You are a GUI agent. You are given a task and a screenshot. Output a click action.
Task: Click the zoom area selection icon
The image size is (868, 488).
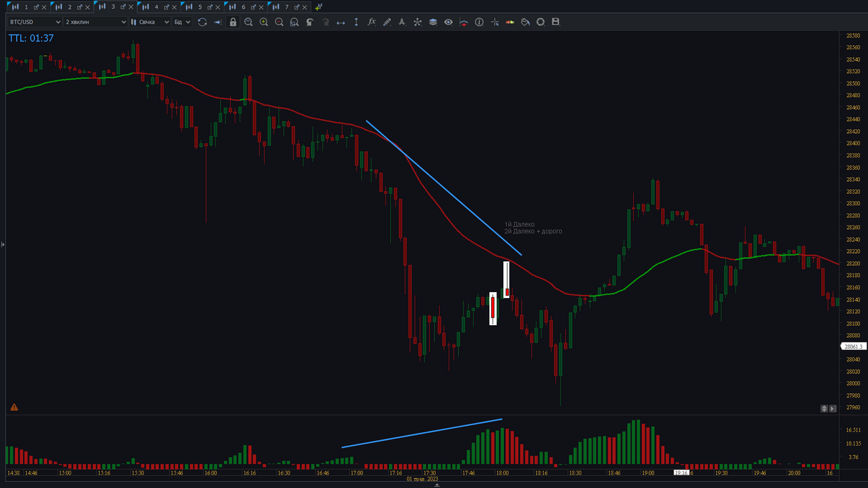click(x=294, y=22)
